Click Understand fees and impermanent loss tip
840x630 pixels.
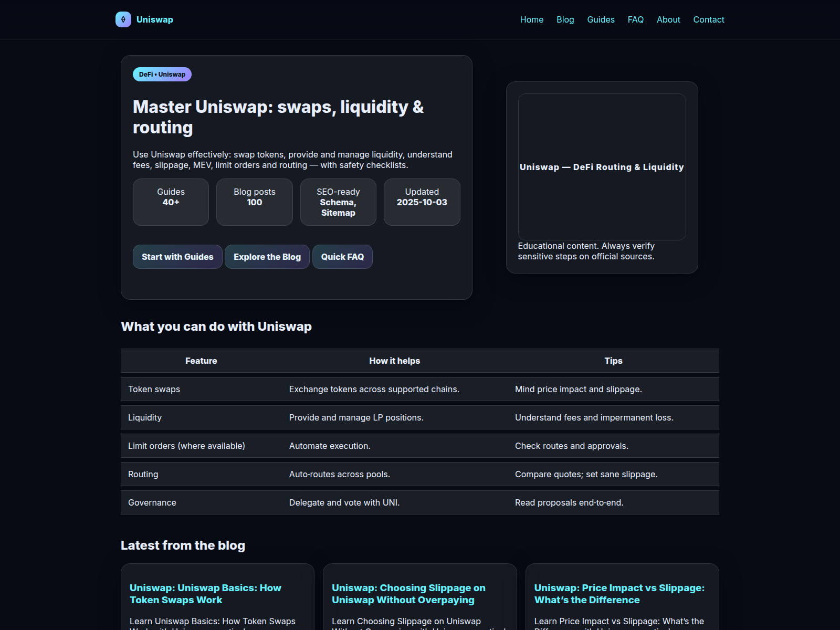point(613,417)
